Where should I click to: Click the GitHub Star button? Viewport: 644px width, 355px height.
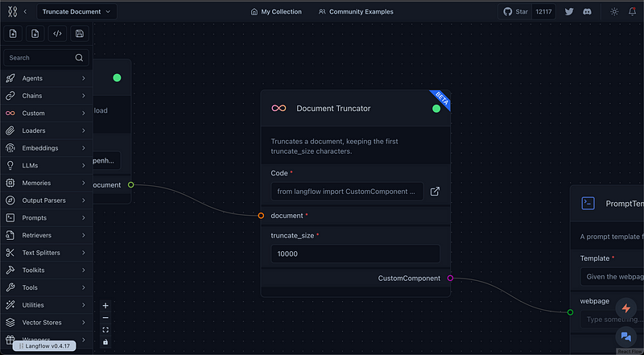(516, 12)
